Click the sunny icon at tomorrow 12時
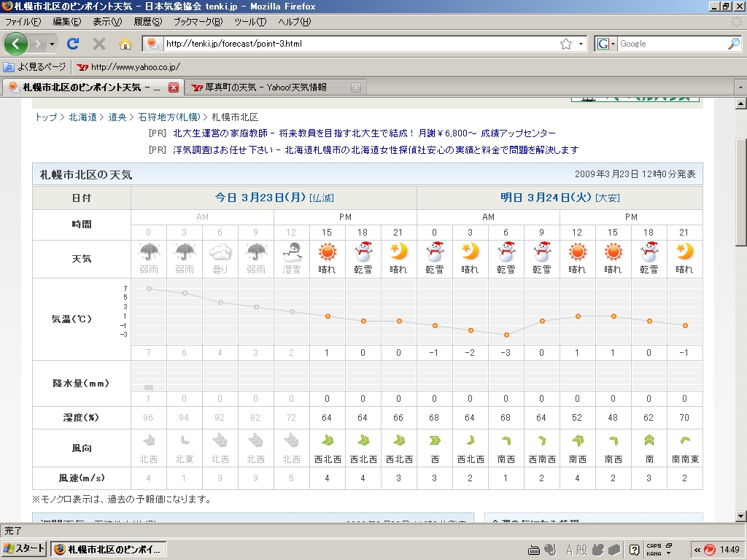This screenshot has height=560, width=747. click(x=578, y=252)
